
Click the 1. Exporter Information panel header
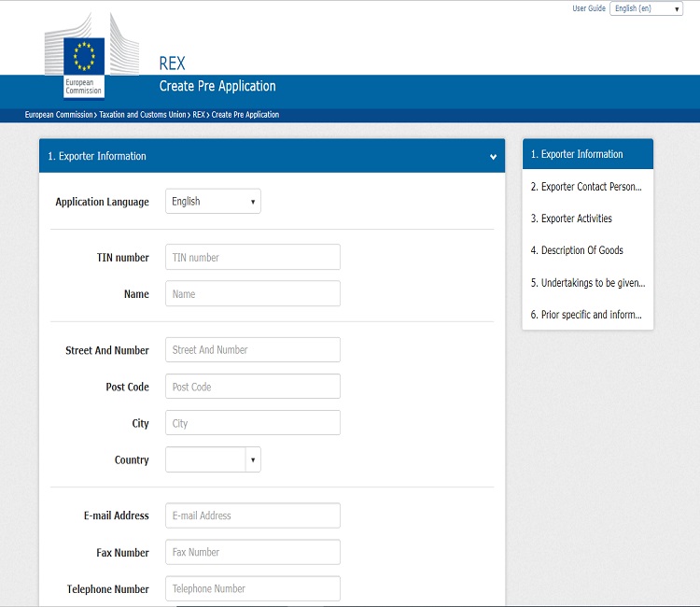point(272,156)
